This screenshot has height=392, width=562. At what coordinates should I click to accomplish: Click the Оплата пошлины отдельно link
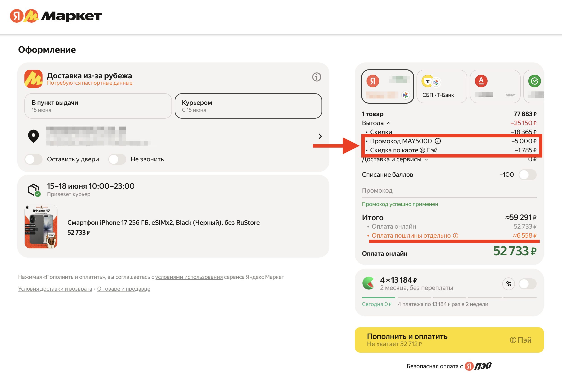pos(411,236)
